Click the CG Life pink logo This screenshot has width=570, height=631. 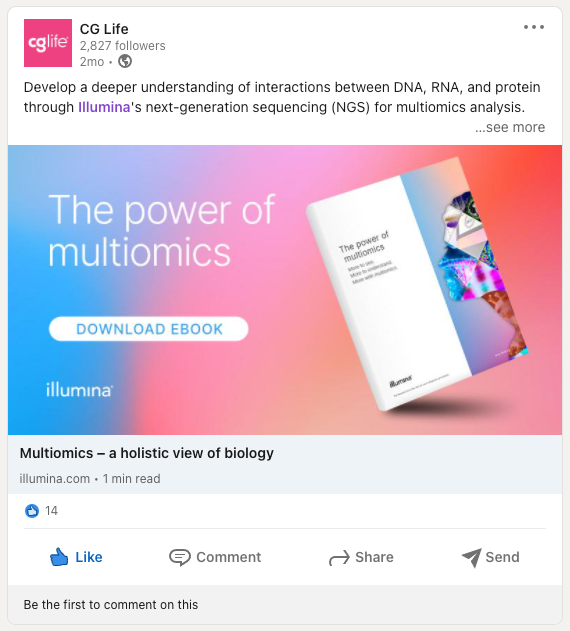point(48,43)
